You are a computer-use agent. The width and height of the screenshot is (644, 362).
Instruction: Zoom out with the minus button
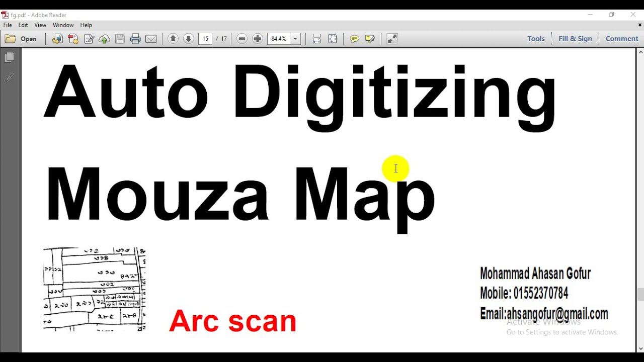pos(242,39)
